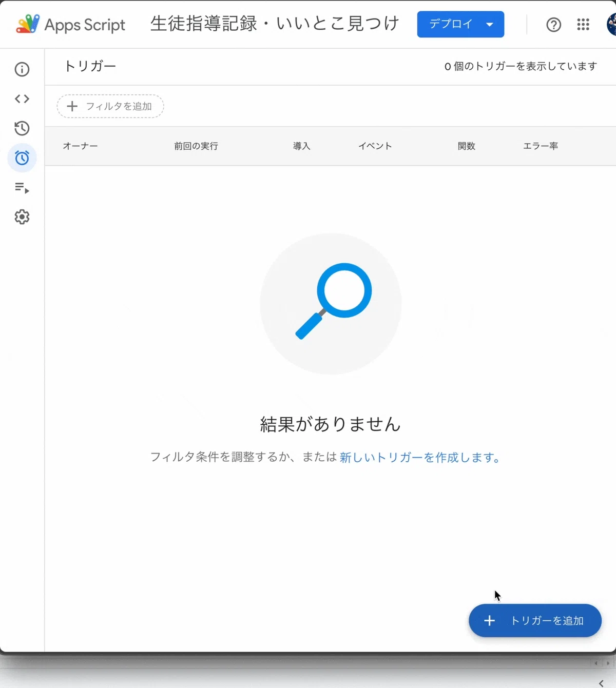
Task: Click the イベント column header
Action: click(x=375, y=146)
